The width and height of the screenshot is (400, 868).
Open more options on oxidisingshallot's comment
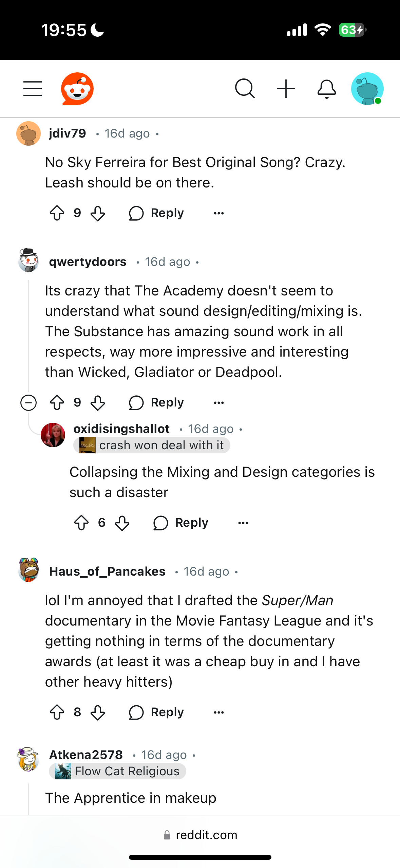click(x=243, y=523)
